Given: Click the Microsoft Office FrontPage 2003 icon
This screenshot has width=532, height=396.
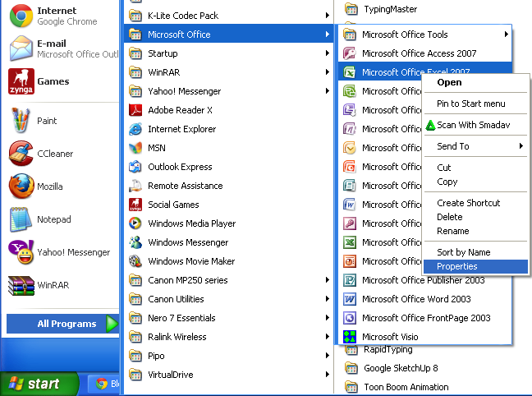Looking at the screenshot, I should coord(350,318).
